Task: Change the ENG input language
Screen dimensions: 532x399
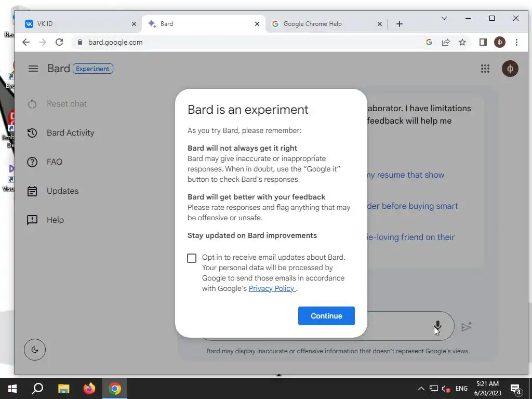Action: (461, 389)
